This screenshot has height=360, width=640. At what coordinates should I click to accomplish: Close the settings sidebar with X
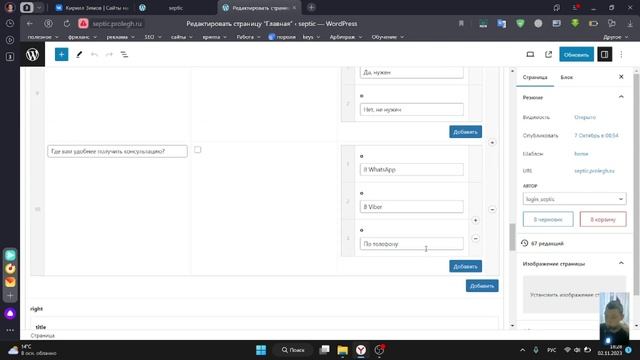(x=621, y=77)
